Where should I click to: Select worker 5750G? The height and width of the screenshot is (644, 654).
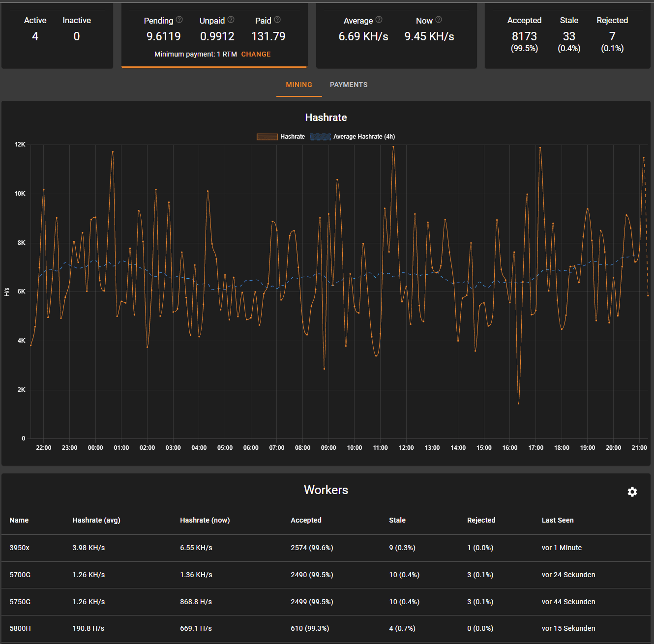click(x=20, y=602)
